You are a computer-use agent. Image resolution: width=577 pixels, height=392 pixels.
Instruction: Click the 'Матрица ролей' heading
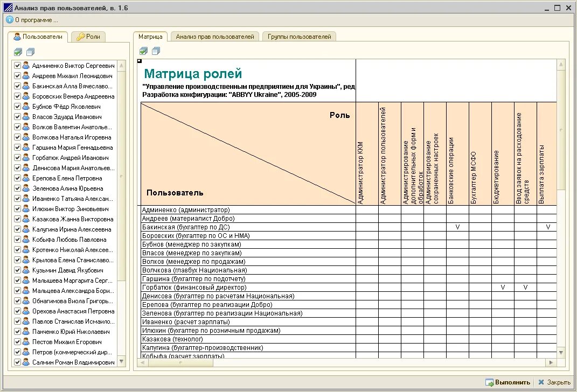tap(193, 74)
